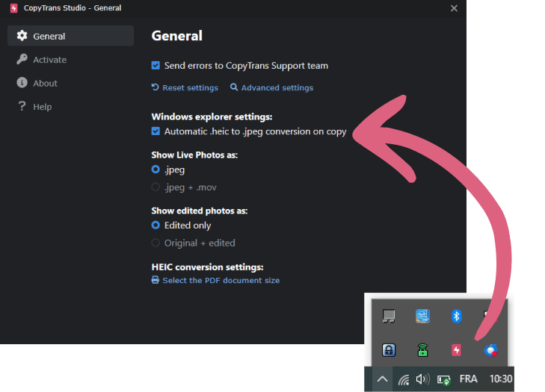The height and width of the screenshot is (392, 545).
Task: Click the gear icon next to General
Action: (x=22, y=35)
